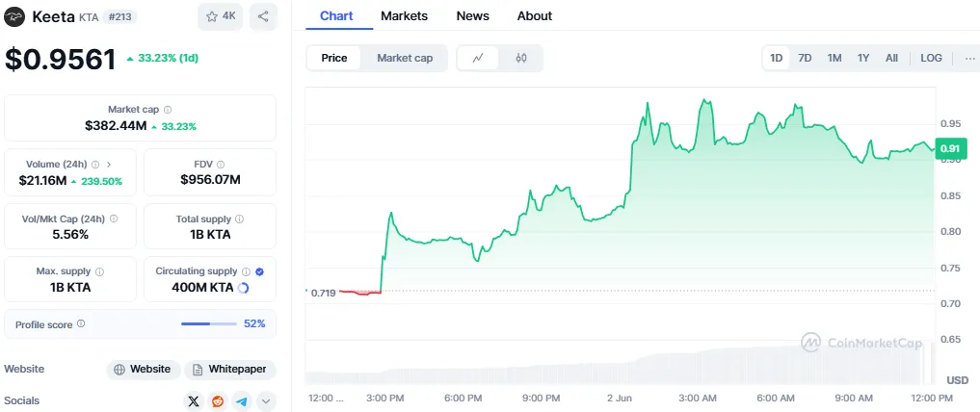The image size is (980, 412).
Task: Switch to the Markets tab
Action: click(404, 15)
